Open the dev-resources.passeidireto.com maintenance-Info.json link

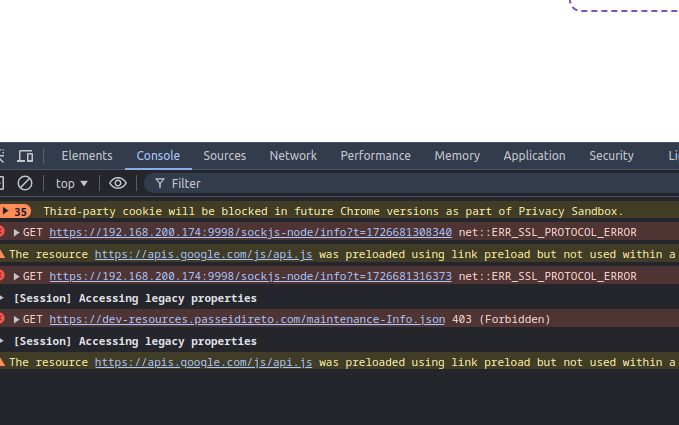tap(247, 320)
